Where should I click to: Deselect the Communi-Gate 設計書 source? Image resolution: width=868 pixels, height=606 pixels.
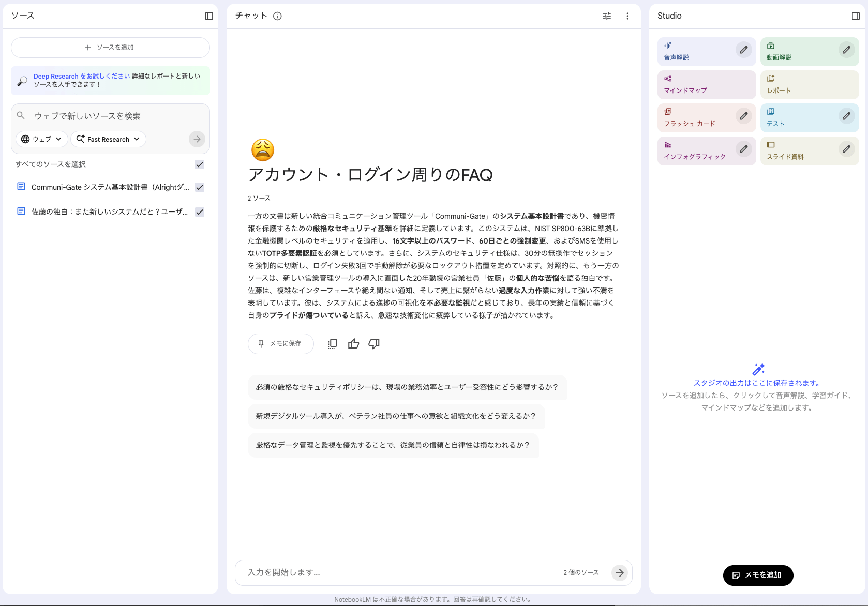pos(199,187)
